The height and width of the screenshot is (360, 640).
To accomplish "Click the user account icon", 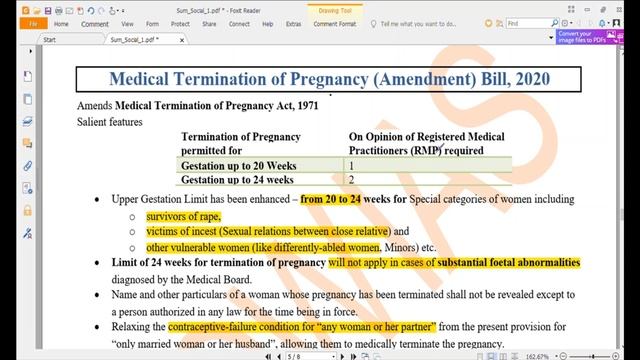I will click(616, 23).
